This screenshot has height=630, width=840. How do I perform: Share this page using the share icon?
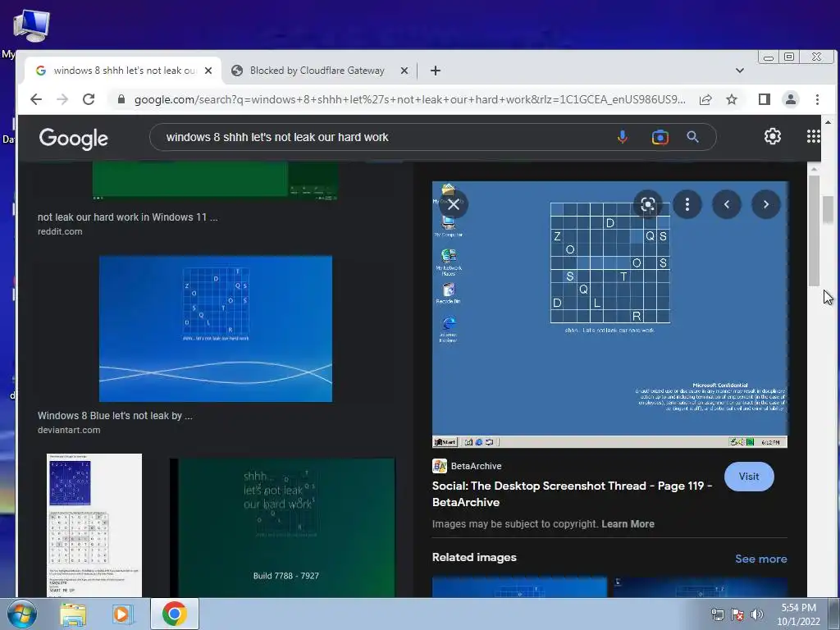705,99
